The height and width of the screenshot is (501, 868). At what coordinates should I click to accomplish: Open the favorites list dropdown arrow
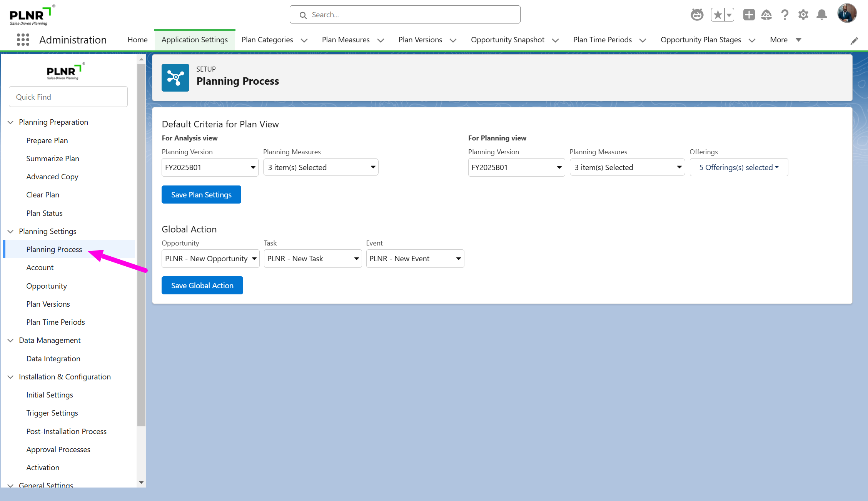729,15
